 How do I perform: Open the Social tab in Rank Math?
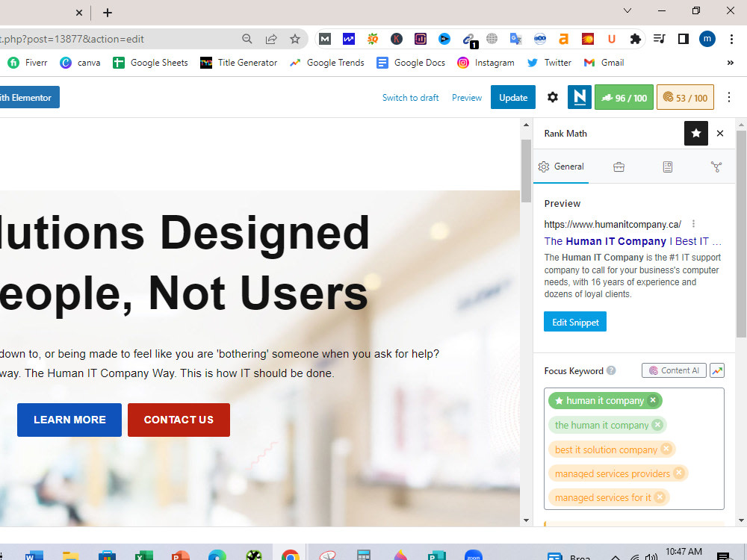point(716,167)
